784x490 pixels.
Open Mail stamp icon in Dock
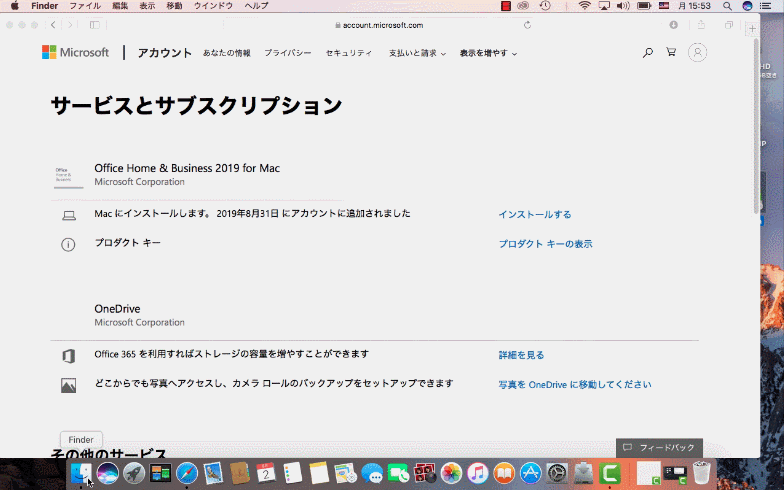tap(213, 472)
